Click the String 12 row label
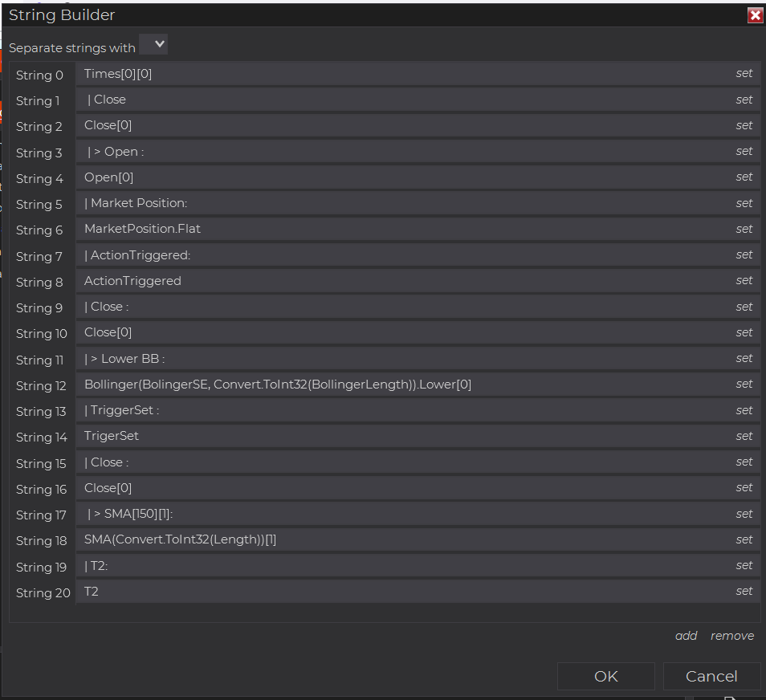Image resolution: width=766 pixels, height=700 pixels. click(x=41, y=386)
